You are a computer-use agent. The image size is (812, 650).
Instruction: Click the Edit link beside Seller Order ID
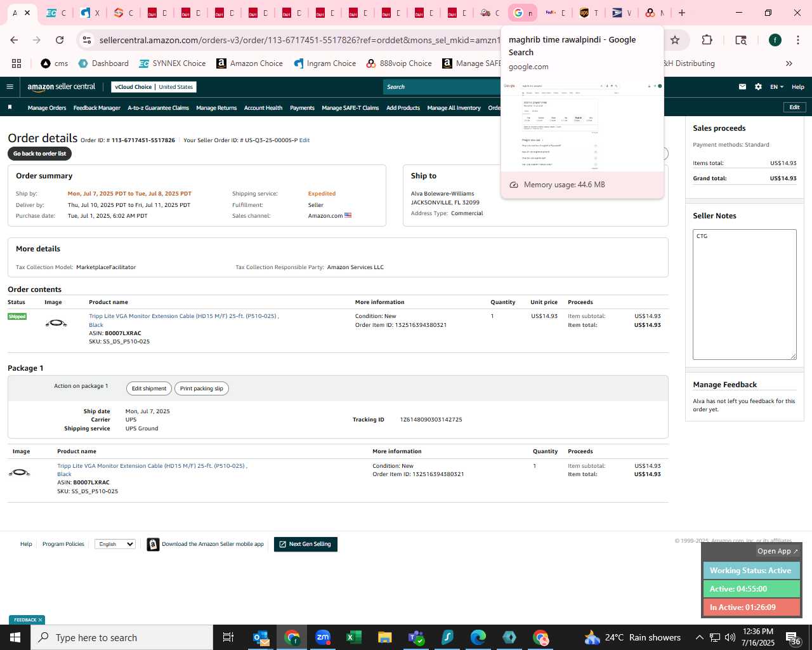(304, 140)
